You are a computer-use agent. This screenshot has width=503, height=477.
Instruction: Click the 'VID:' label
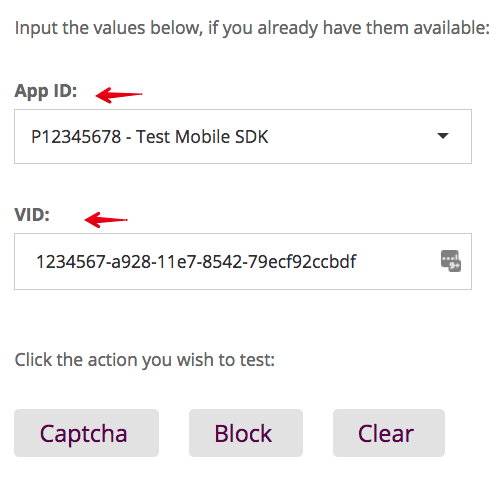(32, 215)
